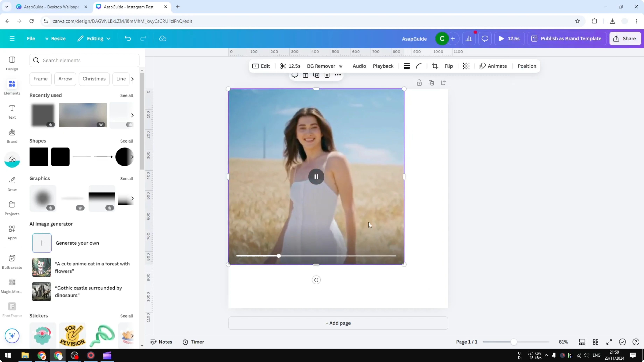Viewport: 644px width, 362px height.
Task: Open the Crop tool in the toolbar
Action: pyautogui.click(x=435, y=66)
